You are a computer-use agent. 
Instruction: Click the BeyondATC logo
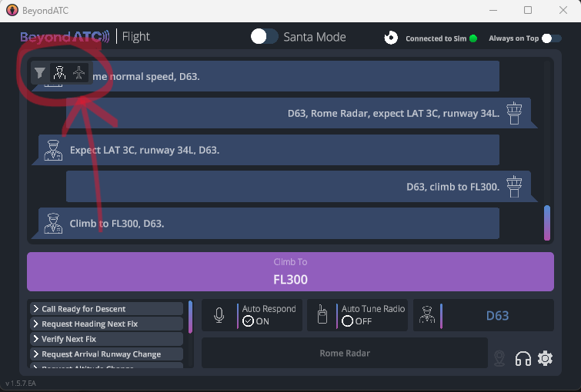pos(65,37)
